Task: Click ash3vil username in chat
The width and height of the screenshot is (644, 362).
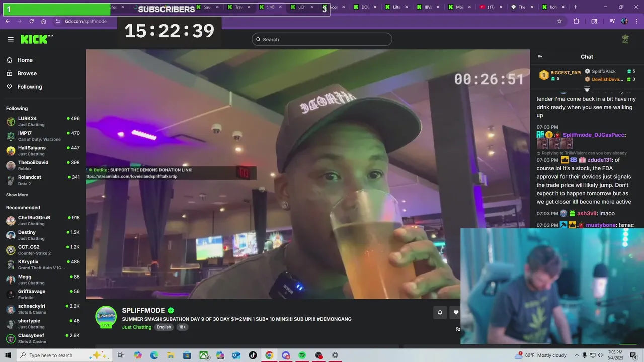Action: click(587, 213)
